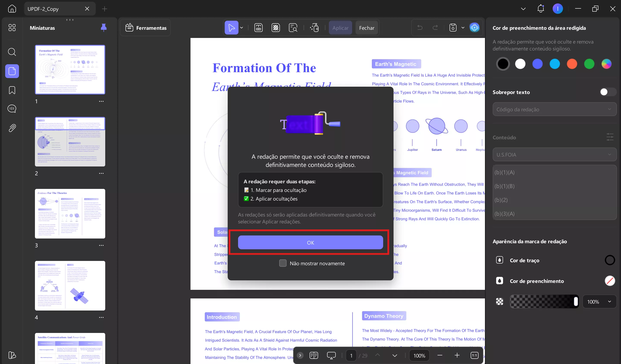Click the layers icon at sidebar bottom

(x=12, y=355)
